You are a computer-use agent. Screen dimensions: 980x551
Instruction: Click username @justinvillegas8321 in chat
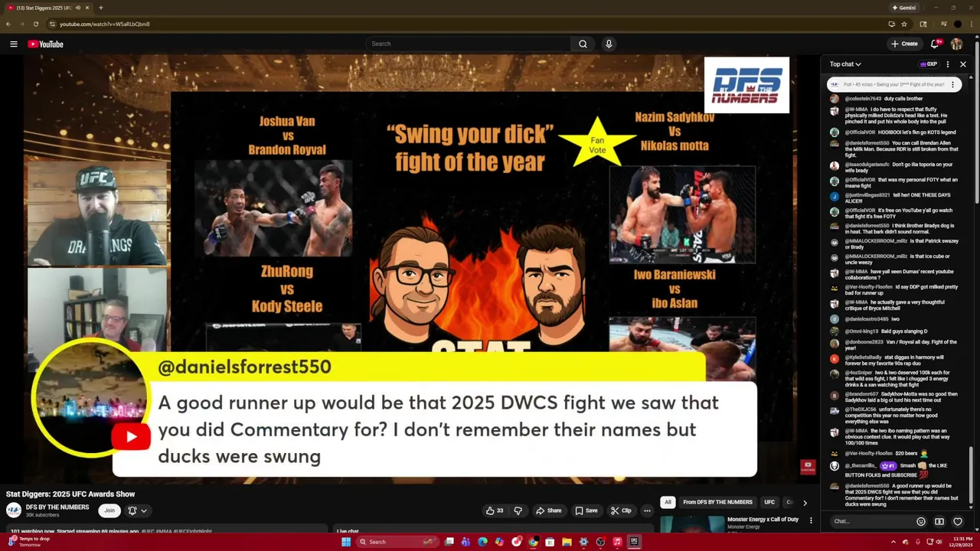(x=867, y=195)
